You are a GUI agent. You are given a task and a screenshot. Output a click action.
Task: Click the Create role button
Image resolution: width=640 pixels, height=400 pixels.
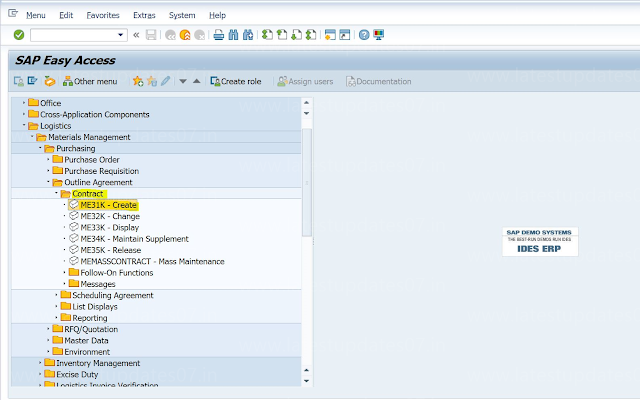[x=236, y=82]
